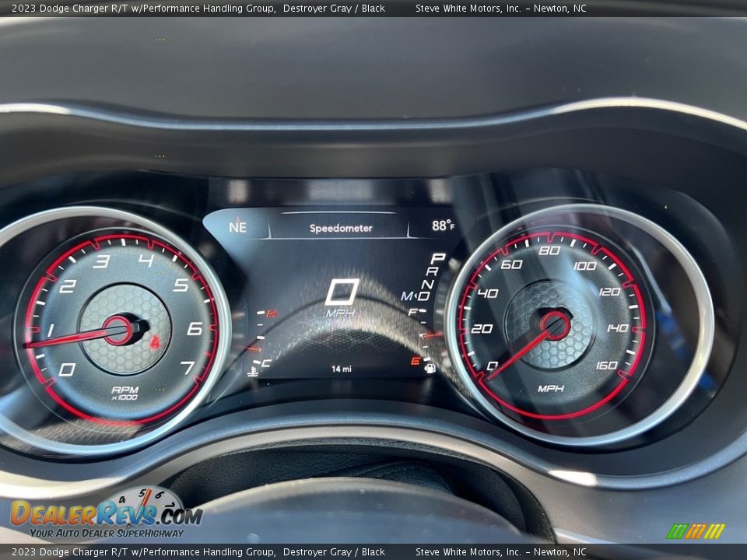Click the speedometer 120 numeral
This screenshot has width=747, height=560.
(x=610, y=292)
